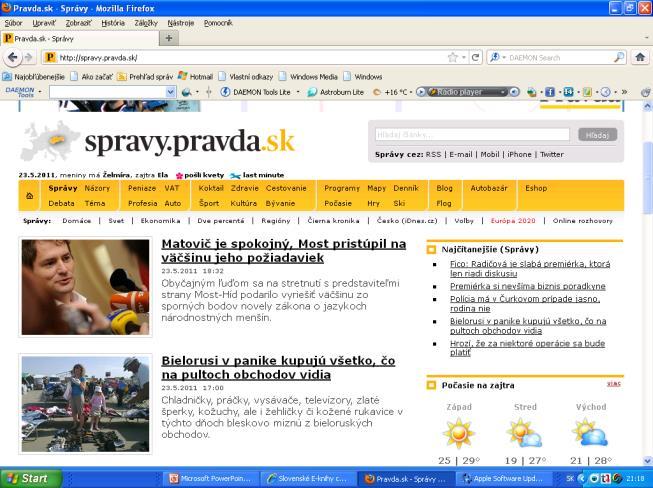The width and height of the screenshot is (653, 488).
Task: Open the Matovič article photo thumbnail
Action: pyautogui.click(x=85, y=287)
